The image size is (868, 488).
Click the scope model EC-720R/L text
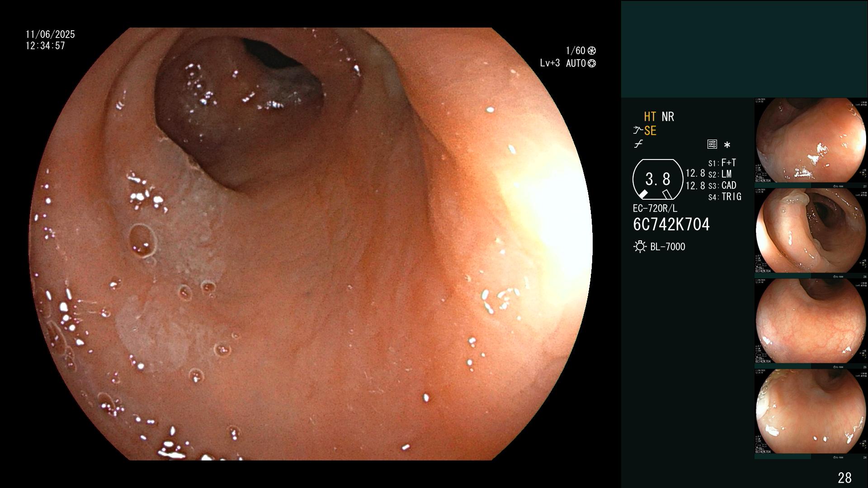[x=655, y=208]
